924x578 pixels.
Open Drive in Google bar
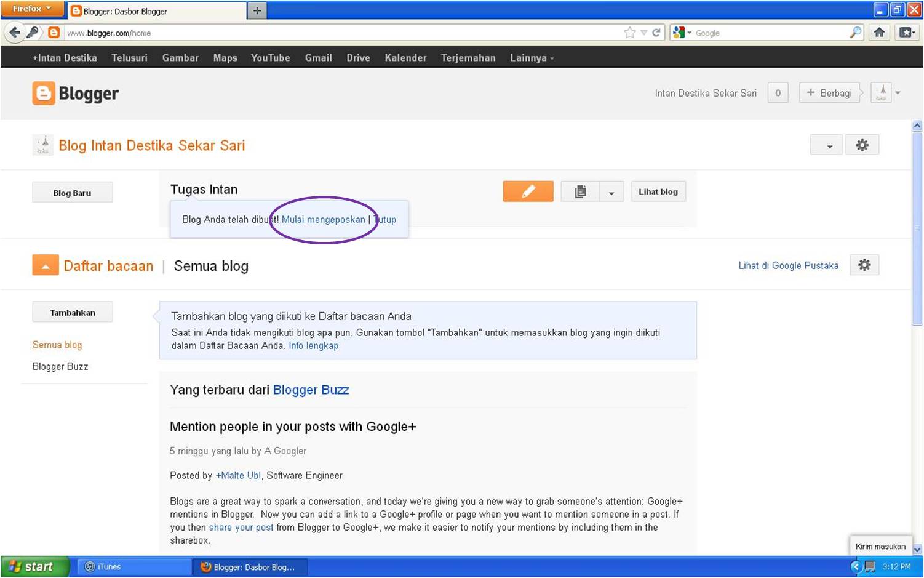point(358,58)
